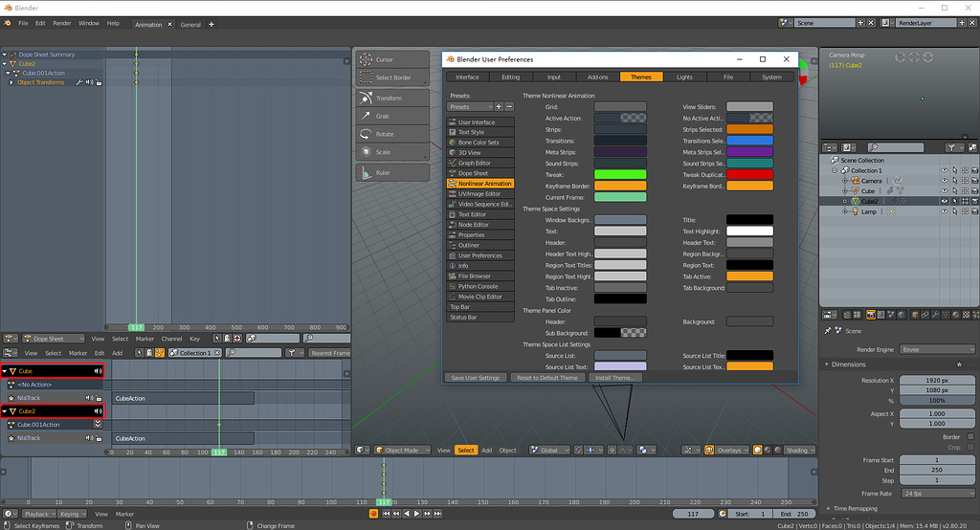Open Outliner theme section
980x530 pixels.
tap(480, 245)
